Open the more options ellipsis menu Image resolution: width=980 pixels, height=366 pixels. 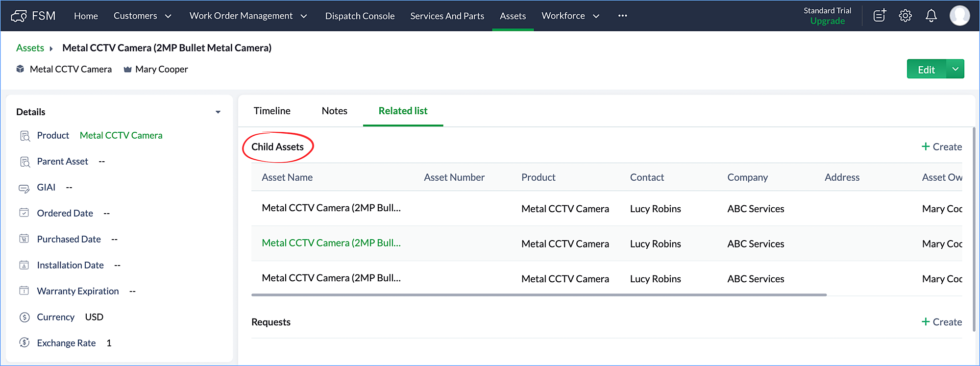pyautogui.click(x=622, y=16)
